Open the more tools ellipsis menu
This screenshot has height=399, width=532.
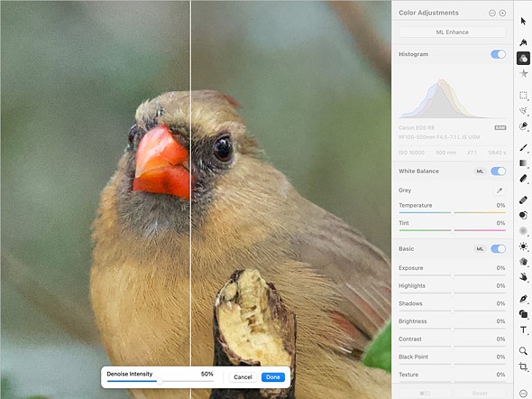(523, 394)
